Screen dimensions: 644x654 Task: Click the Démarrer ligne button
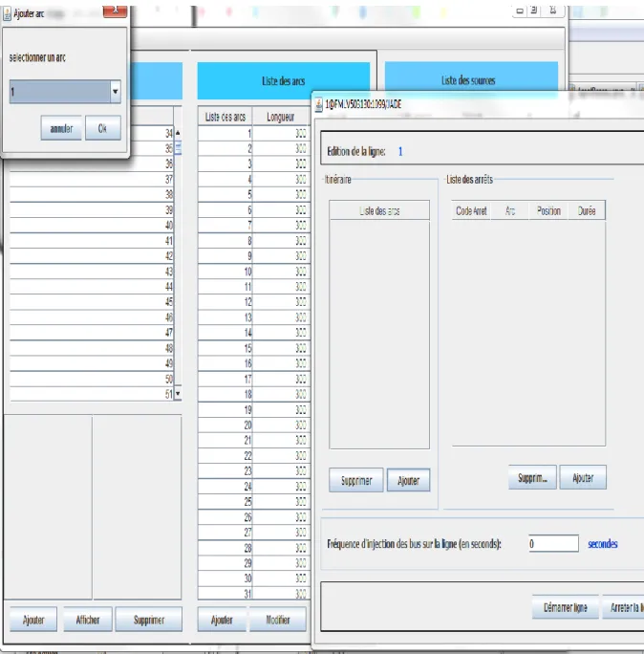tap(566, 607)
